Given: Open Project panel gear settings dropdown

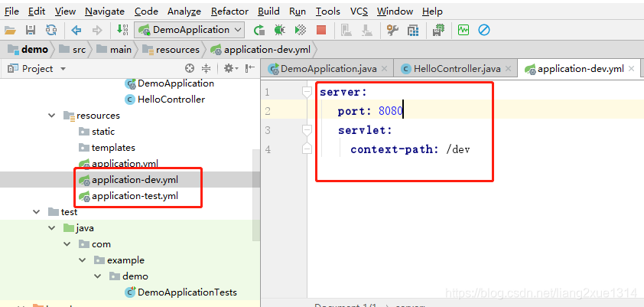Looking at the screenshot, I should 231,69.
